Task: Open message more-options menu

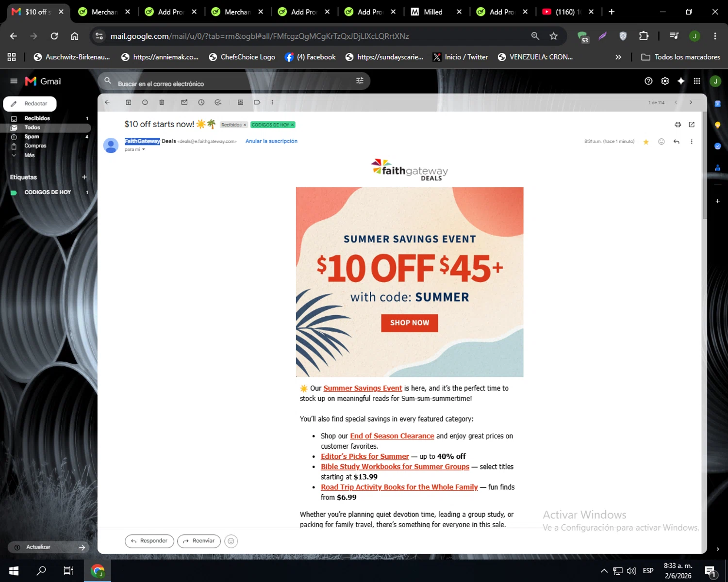Action: pyautogui.click(x=692, y=142)
